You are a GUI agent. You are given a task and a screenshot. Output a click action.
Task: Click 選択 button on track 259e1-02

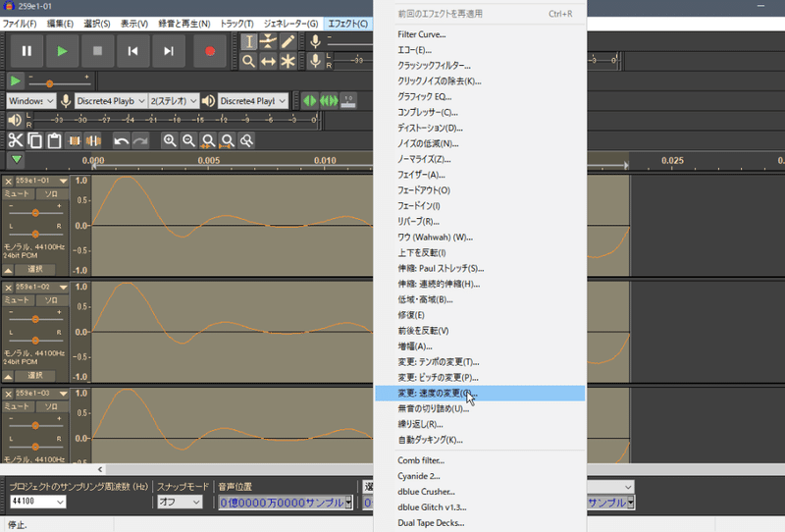pos(35,376)
